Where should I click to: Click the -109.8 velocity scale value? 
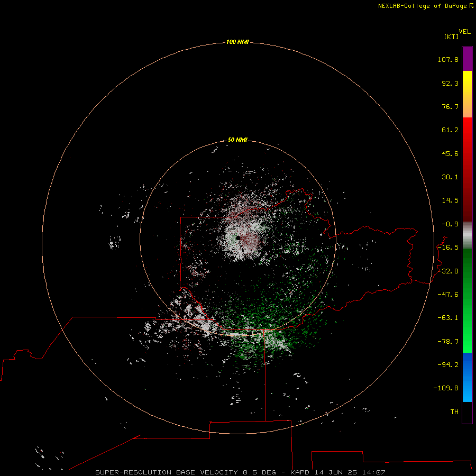(446, 388)
